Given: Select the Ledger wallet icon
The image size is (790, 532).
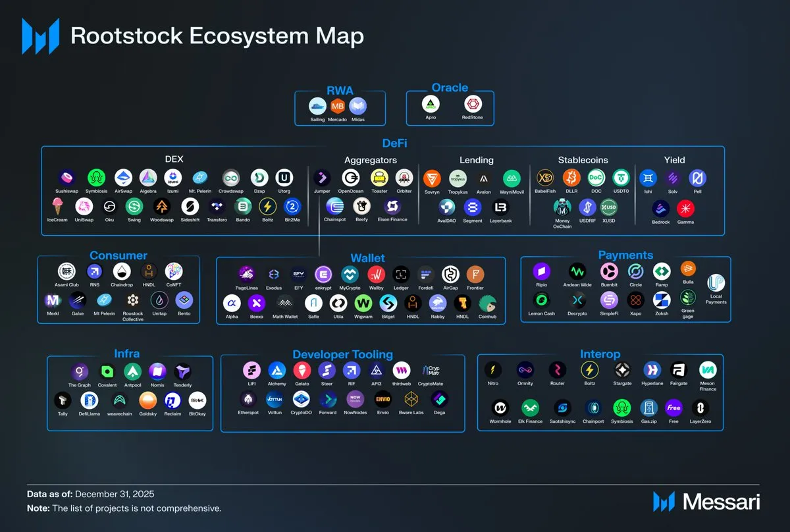Looking at the screenshot, I should pos(401,275).
